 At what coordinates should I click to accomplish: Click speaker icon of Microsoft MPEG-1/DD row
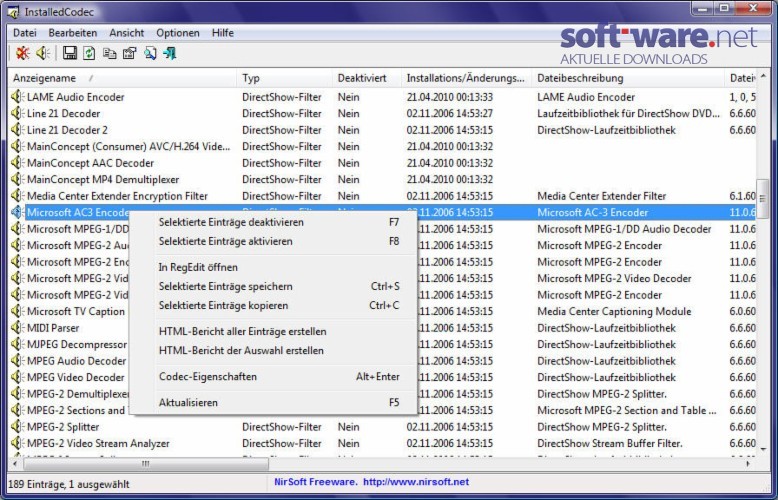pyautogui.click(x=17, y=229)
